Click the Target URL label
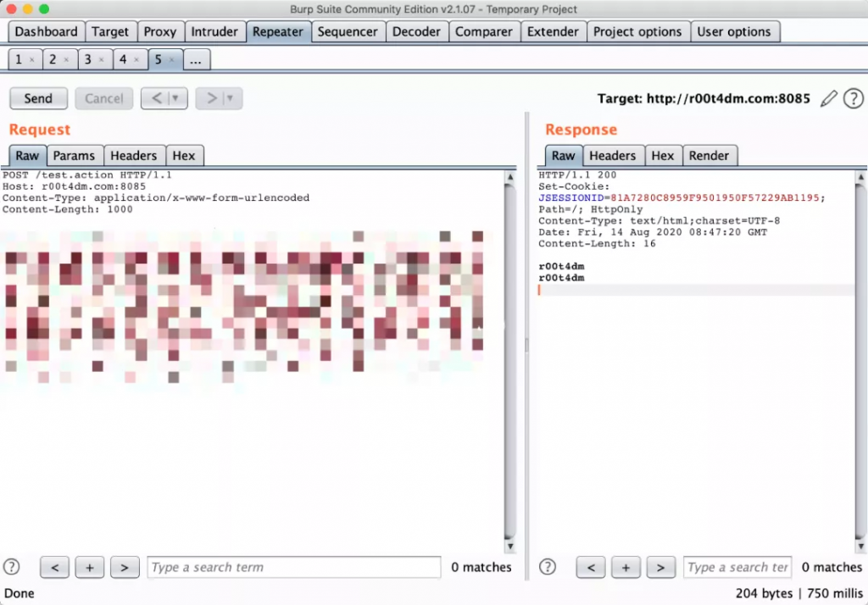The width and height of the screenshot is (868, 605). click(x=704, y=98)
